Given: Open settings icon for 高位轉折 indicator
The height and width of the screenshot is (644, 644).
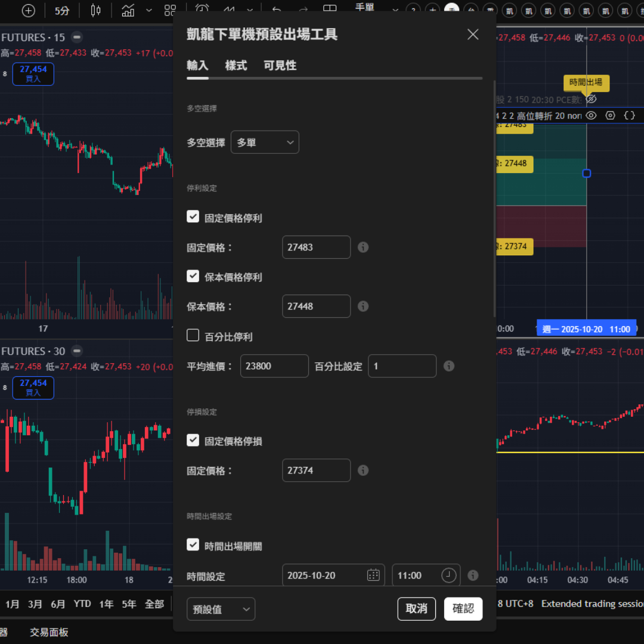Looking at the screenshot, I should (610, 116).
